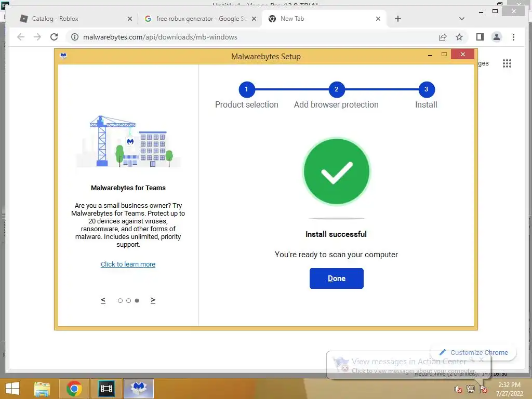532x399 pixels.
Task: Switch to free robux generator Google tab
Action: 202,19
